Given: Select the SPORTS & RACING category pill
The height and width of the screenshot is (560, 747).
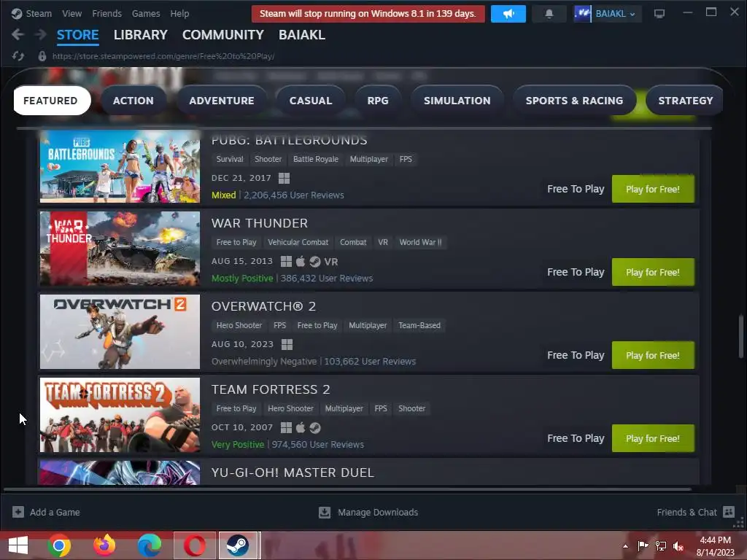Looking at the screenshot, I should point(574,101).
